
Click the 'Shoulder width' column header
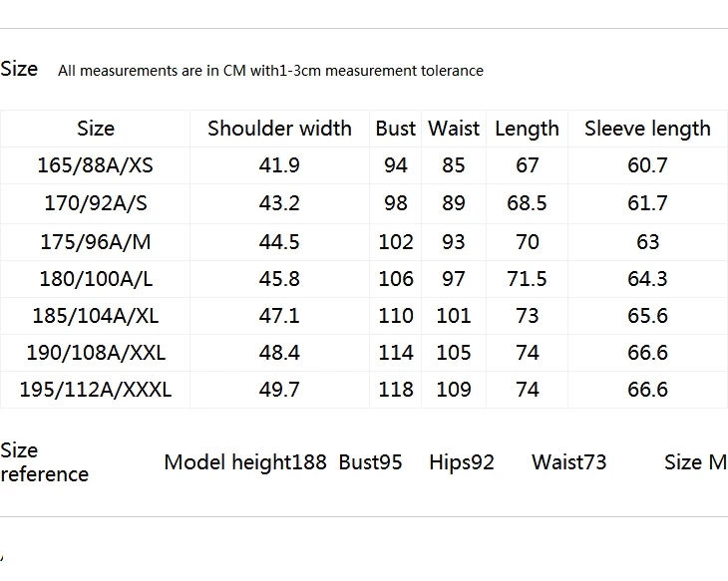coord(279,129)
